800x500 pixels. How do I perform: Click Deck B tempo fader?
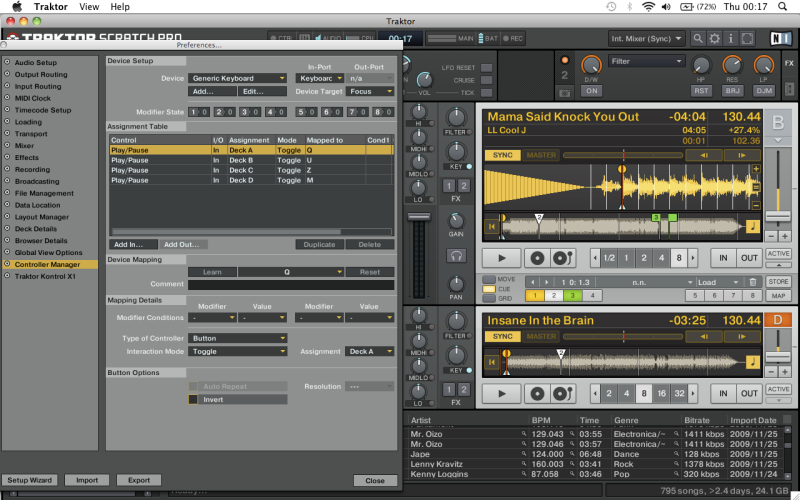(778, 217)
